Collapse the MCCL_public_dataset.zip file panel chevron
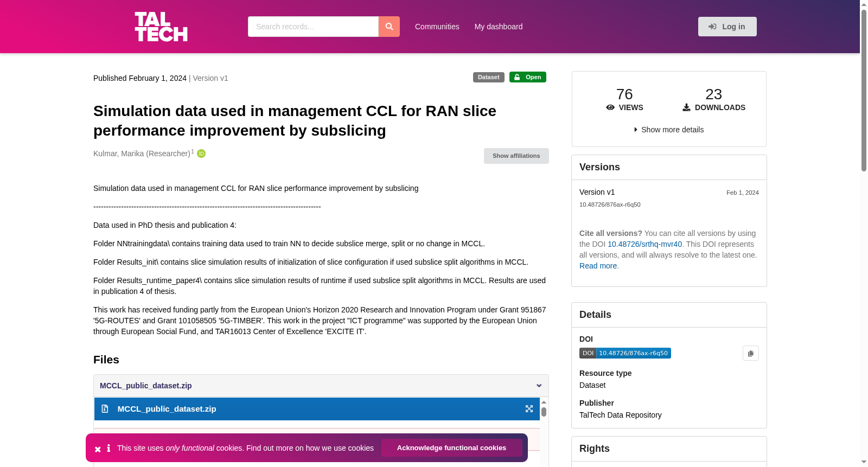Screen dimensions: 868x467 tap(539, 386)
